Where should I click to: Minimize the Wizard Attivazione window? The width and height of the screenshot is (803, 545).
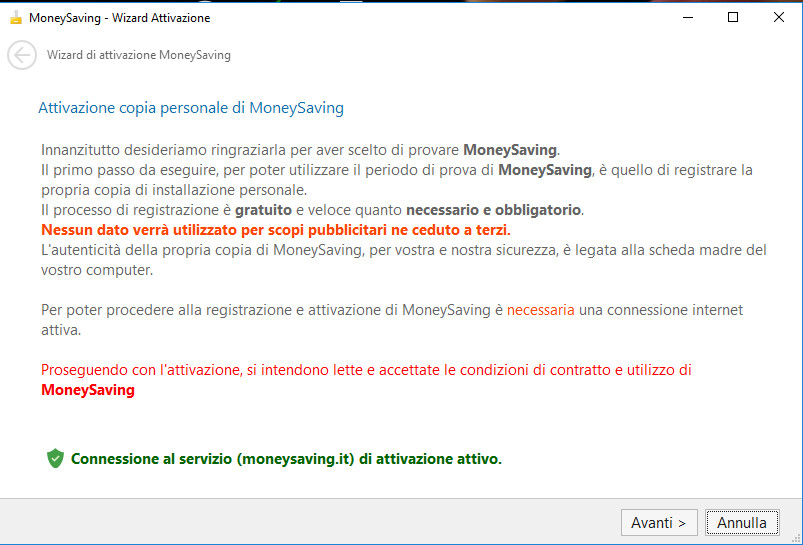(x=688, y=17)
